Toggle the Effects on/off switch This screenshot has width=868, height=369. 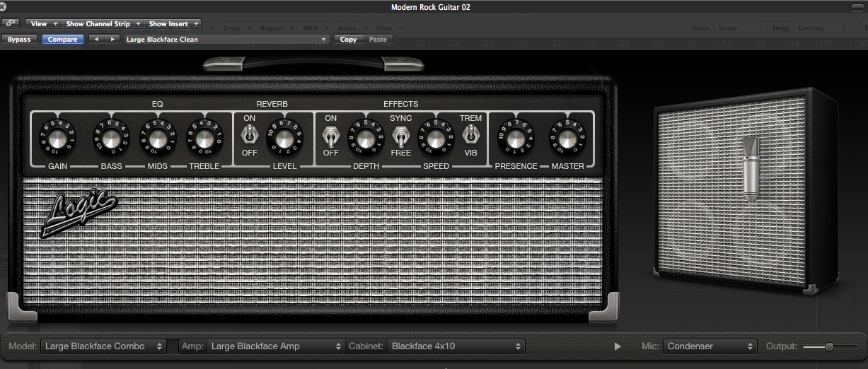[330, 134]
